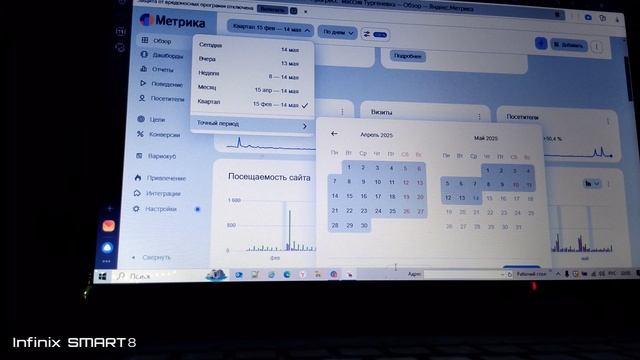This screenshot has width=640, height=360.
Task: Click the Добавить button
Action: (x=569, y=45)
